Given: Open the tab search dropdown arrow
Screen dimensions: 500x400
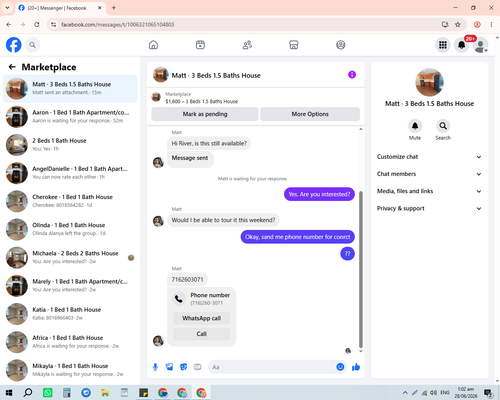Looking at the screenshot, I should pos(7,8).
